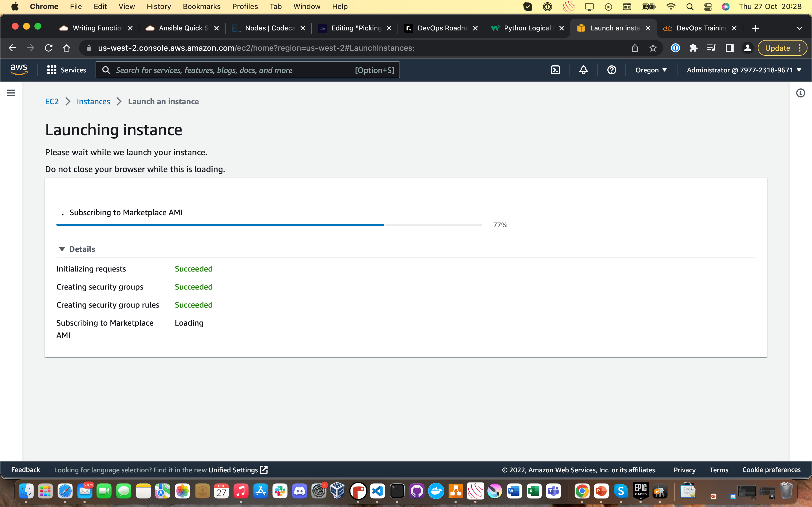Expand the Administrator account menu
Image resolution: width=812 pixels, height=507 pixels.
[x=743, y=70]
